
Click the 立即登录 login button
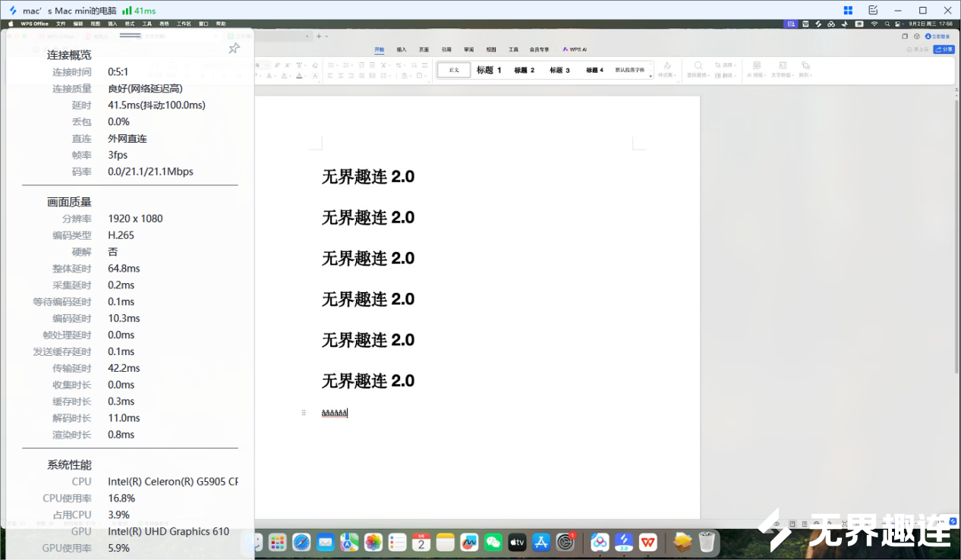click(x=937, y=36)
